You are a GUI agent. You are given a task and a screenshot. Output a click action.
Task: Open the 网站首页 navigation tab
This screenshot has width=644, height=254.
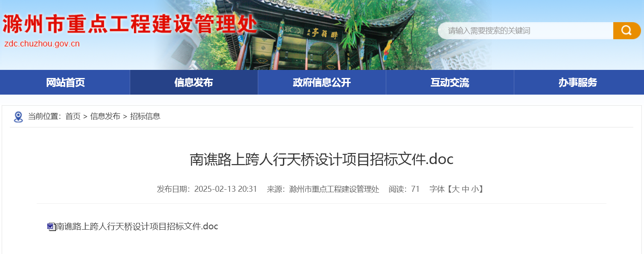click(65, 82)
